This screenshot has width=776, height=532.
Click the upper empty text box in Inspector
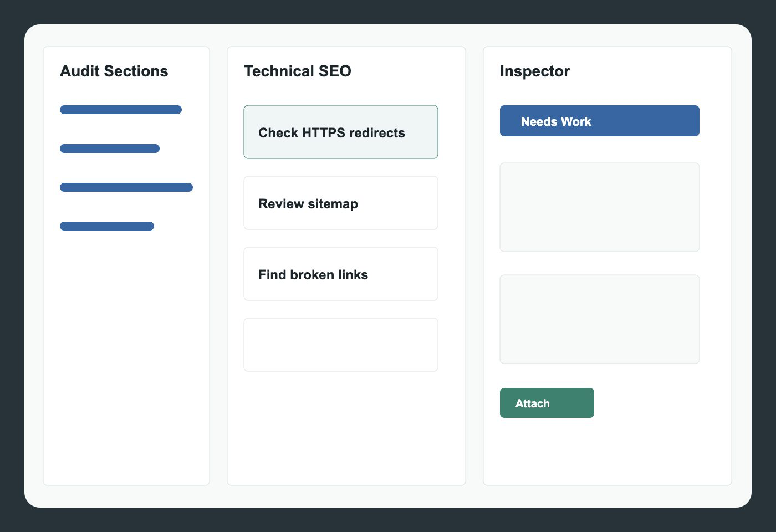click(x=600, y=207)
